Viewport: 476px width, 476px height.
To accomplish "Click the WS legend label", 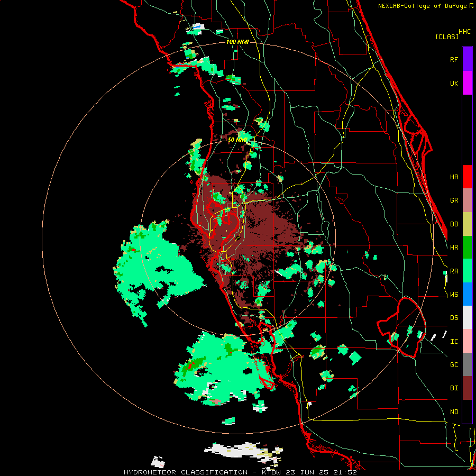I will (454, 295).
